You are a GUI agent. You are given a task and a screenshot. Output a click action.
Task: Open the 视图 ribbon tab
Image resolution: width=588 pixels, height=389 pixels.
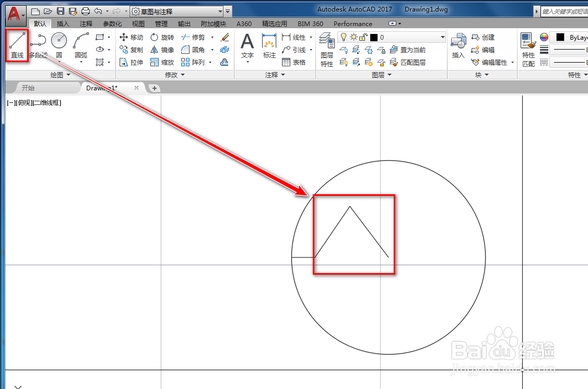[x=138, y=23]
